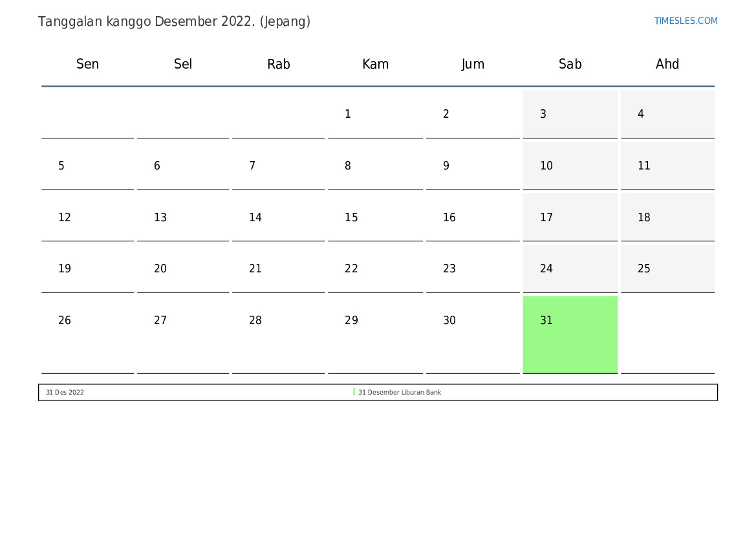Click the 31 Des 2022 footer label

pos(65,393)
